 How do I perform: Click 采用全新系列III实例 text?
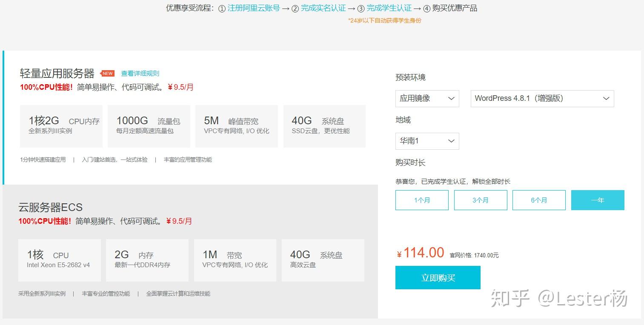tap(42, 294)
